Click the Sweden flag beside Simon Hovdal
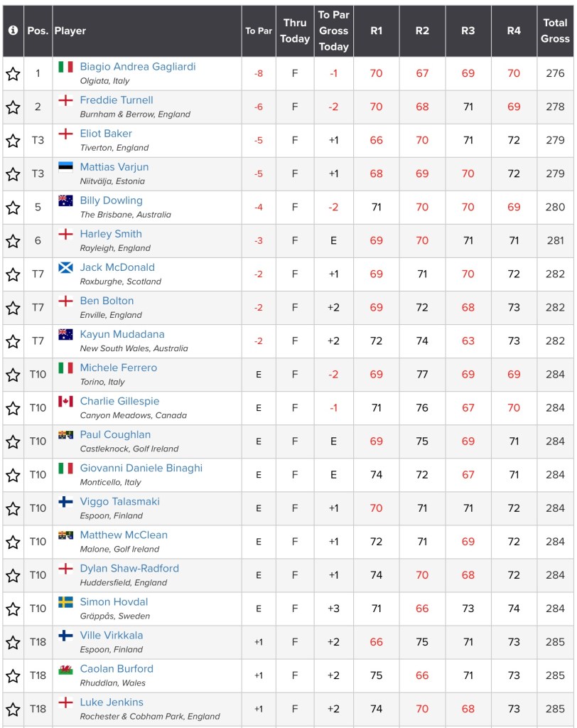The image size is (577, 728). point(65,601)
